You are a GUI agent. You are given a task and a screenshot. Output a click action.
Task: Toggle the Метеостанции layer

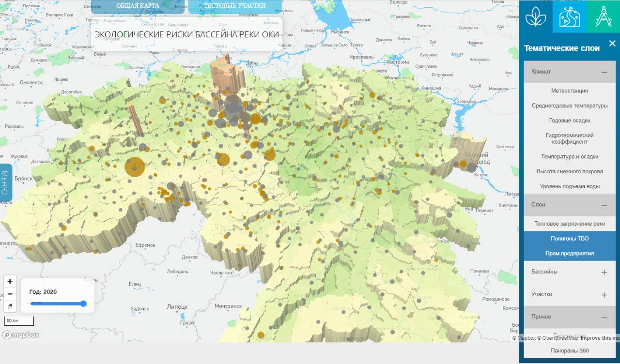pos(570,91)
